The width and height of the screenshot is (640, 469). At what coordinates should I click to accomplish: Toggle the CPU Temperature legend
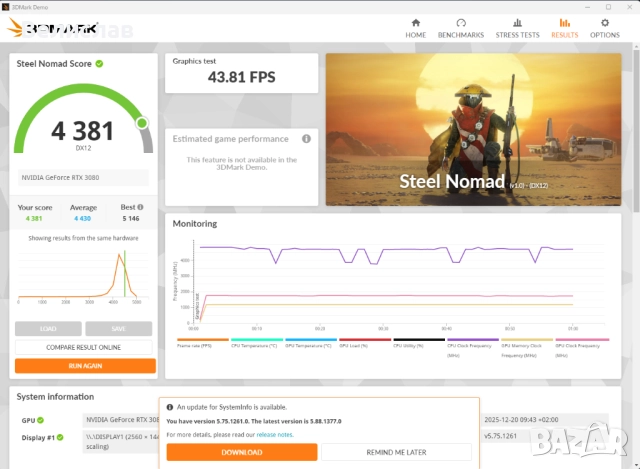click(x=257, y=343)
